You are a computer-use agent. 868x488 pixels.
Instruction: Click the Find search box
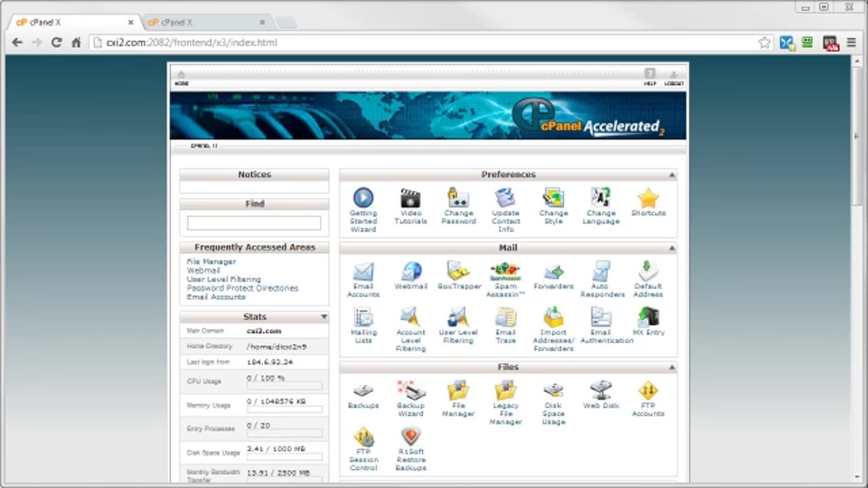coord(254,223)
